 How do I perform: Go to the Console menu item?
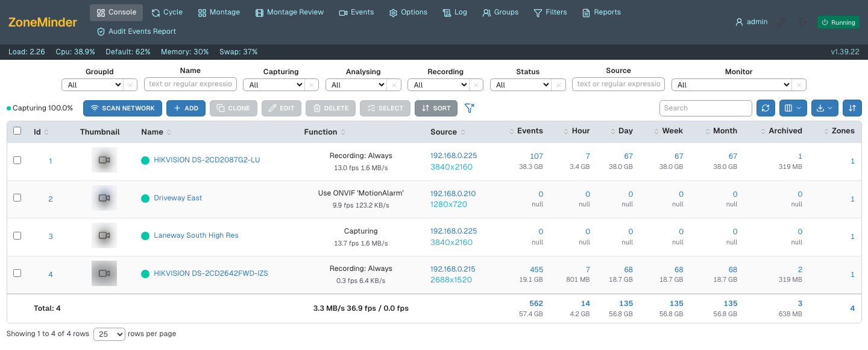tap(116, 12)
